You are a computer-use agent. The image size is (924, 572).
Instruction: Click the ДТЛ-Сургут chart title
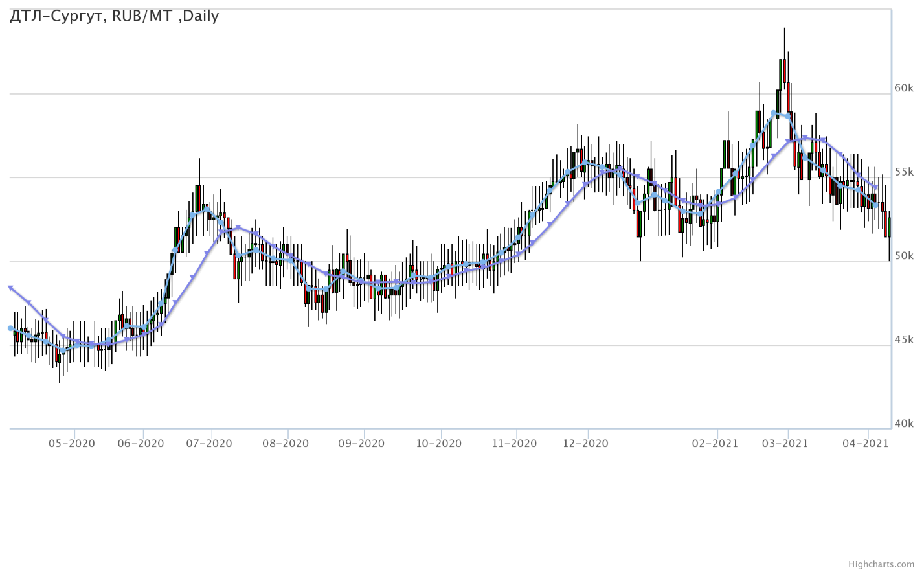114,16
